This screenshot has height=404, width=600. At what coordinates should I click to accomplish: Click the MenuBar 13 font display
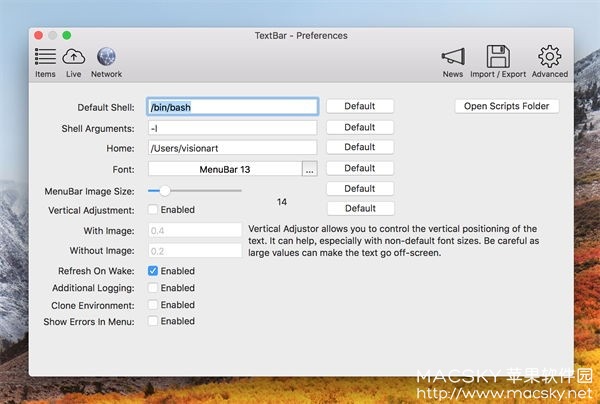225,169
